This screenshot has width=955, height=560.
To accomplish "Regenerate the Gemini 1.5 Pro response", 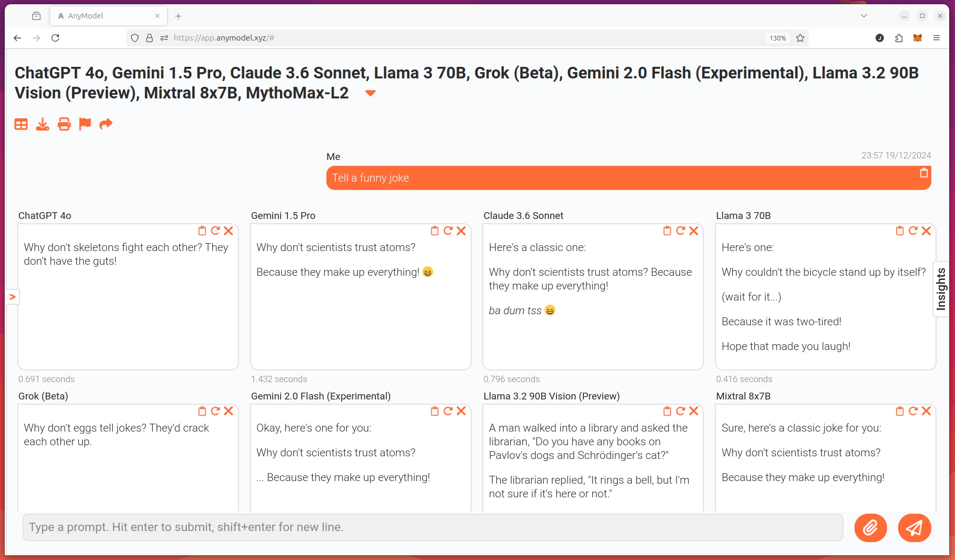I will click(x=448, y=231).
